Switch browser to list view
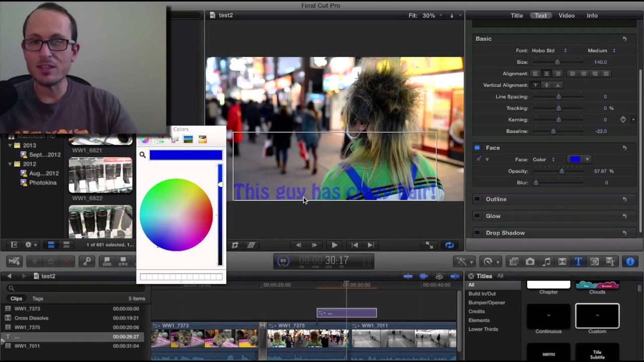The image size is (644, 362). tap(66, 245)
